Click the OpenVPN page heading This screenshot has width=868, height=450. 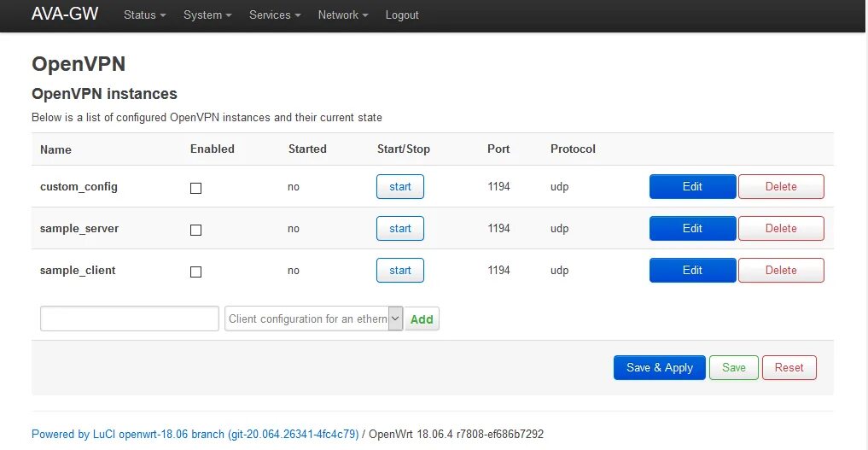(79, 64)
